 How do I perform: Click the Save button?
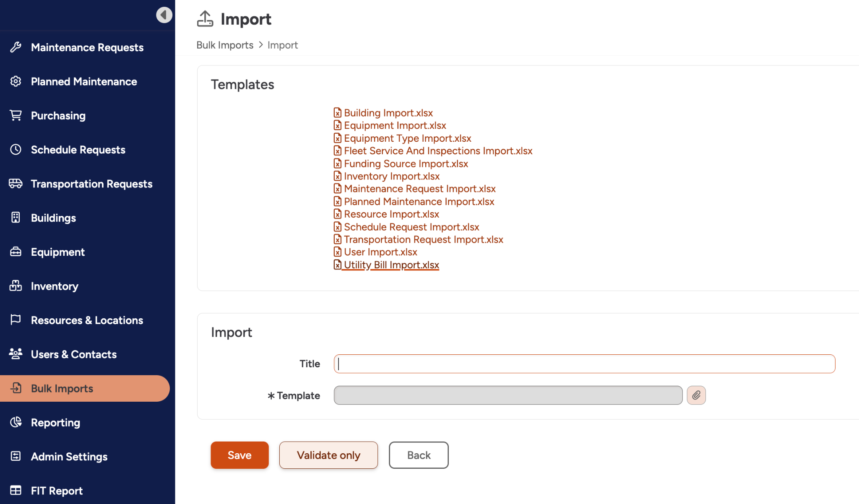239,455
